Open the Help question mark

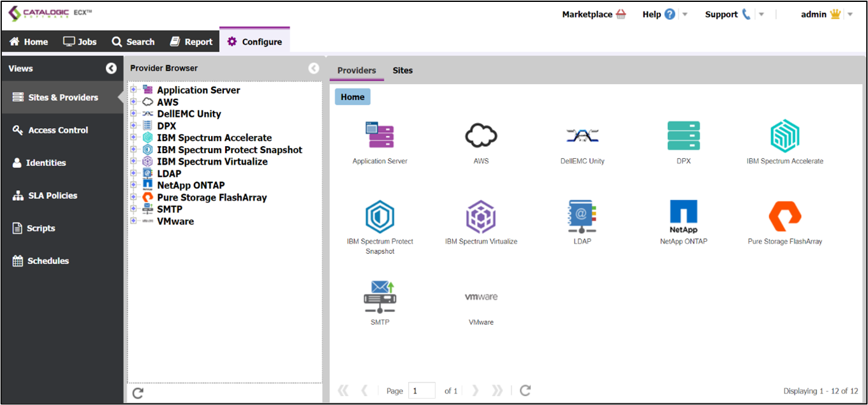[670, 14]
